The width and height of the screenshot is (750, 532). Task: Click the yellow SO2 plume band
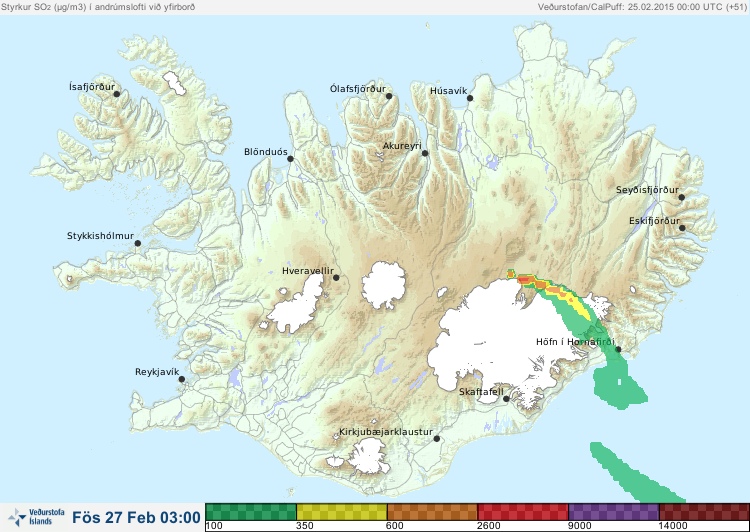(579, 306)
